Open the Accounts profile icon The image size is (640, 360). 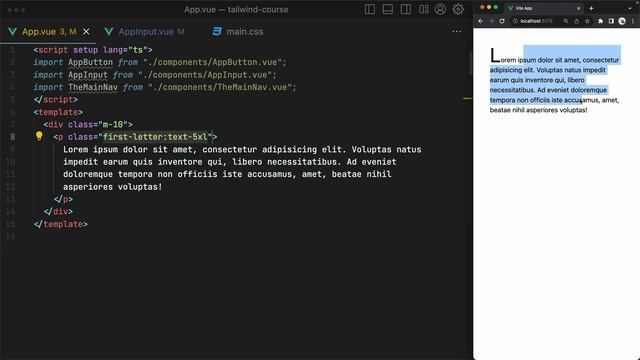[440, 9]
